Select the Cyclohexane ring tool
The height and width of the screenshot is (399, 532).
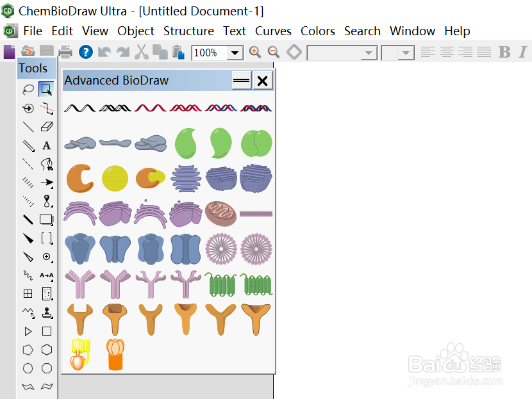point(47,350)
